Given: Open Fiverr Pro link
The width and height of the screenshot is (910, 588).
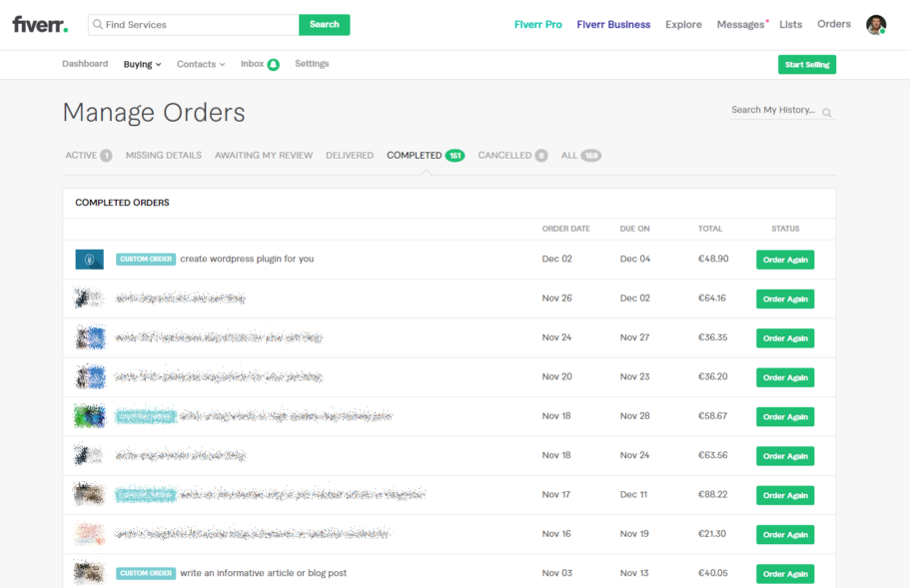Looking at the screenshot, I should click(x=538, y=24).
